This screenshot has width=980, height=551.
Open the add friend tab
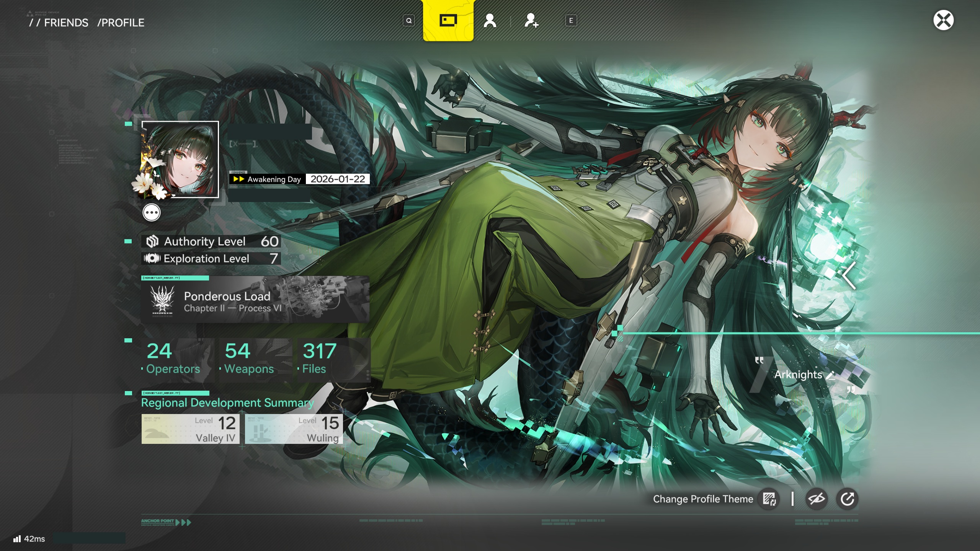tap(531, 21)
